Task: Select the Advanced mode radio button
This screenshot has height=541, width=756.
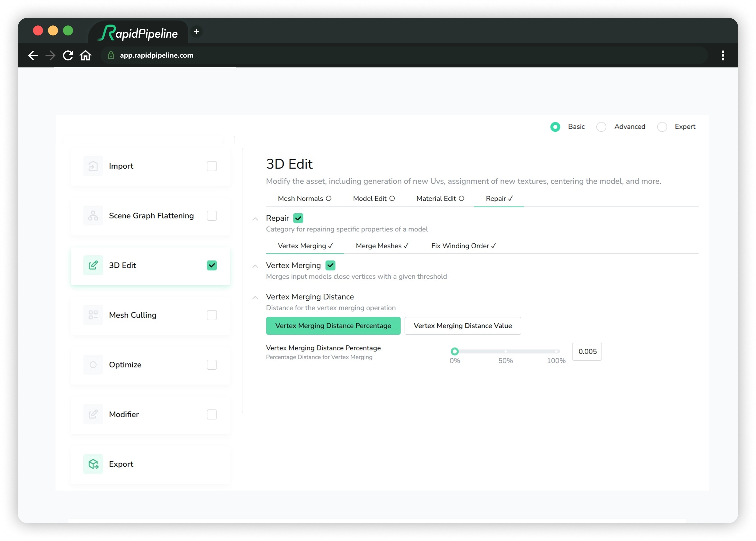Action: [601, 127]
